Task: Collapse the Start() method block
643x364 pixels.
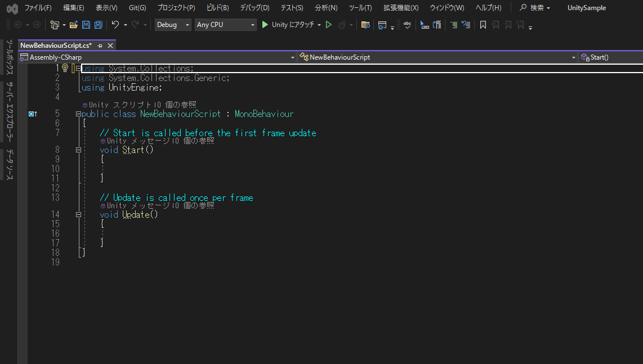Action: pos(78,150)
